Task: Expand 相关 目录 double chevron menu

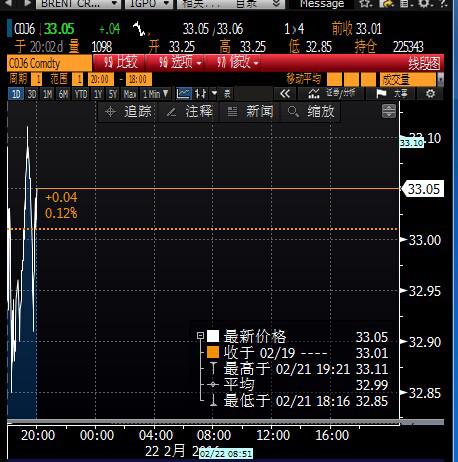Action: (x=276, y=3)
